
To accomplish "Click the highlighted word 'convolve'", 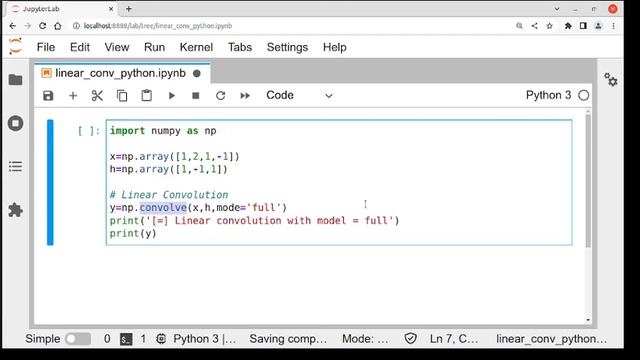I will [x=163, y=208].
